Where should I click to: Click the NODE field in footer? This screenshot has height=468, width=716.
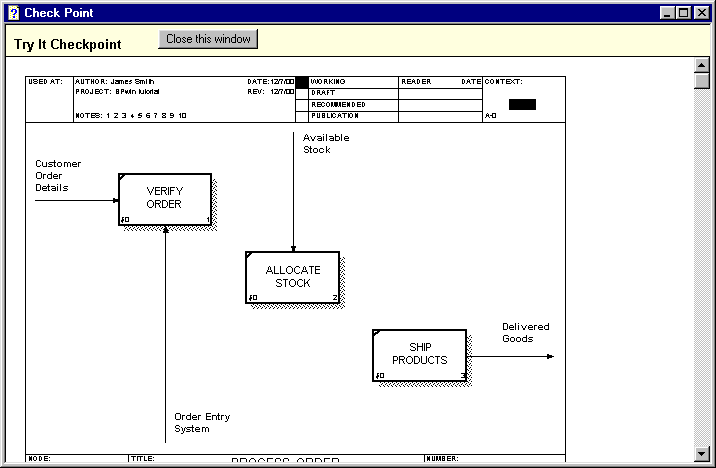point(77,458)
